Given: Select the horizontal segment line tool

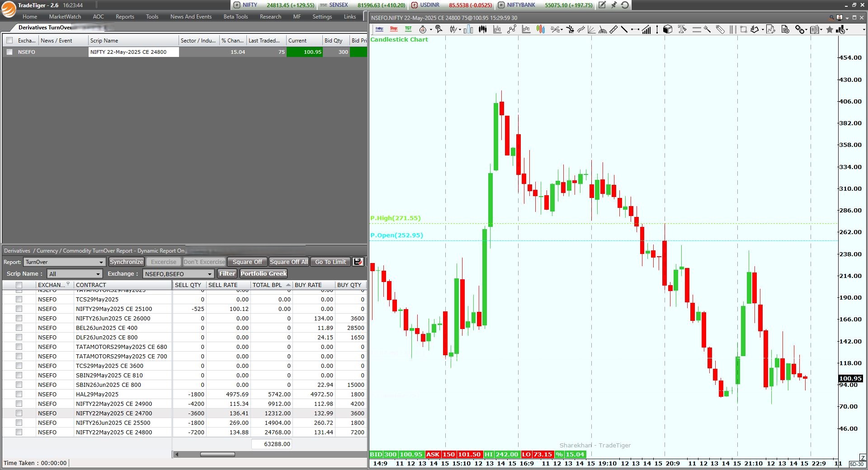Looking at the screenshot, I should coord(635,29).
